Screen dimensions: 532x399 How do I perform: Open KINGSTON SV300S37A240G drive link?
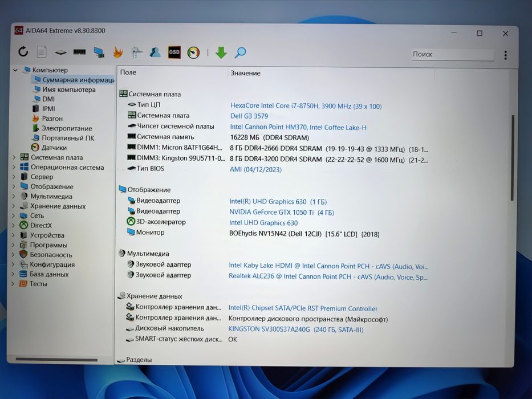296,329
